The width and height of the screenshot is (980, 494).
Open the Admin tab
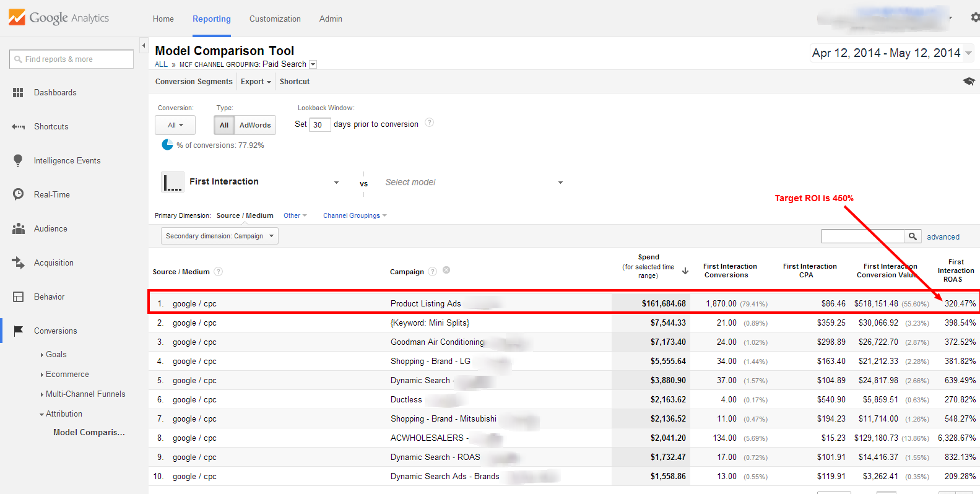point(331,19)
